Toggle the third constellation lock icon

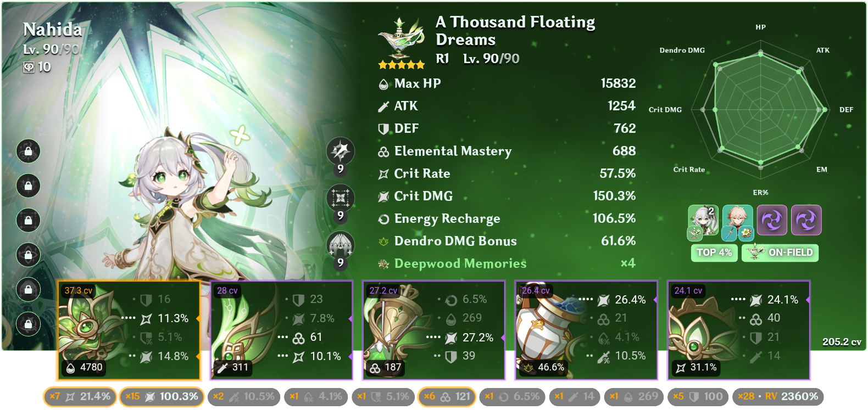click(28, 220)
